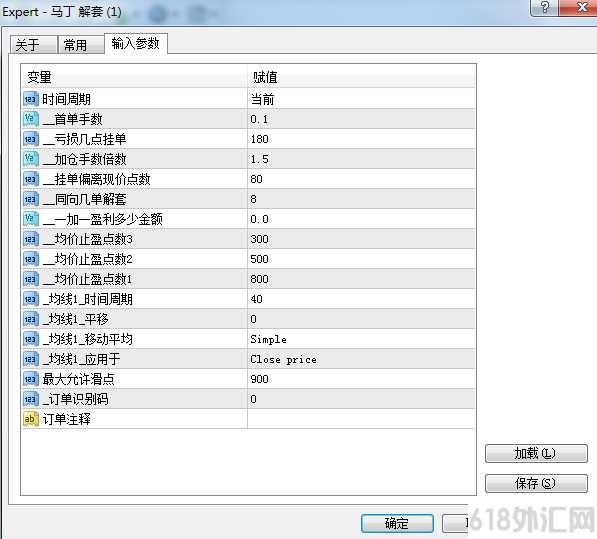The height and width of the screenshot is (539, 597).
Task: Click the empty 订单注释 value field
Action: (x=361, y=419)
